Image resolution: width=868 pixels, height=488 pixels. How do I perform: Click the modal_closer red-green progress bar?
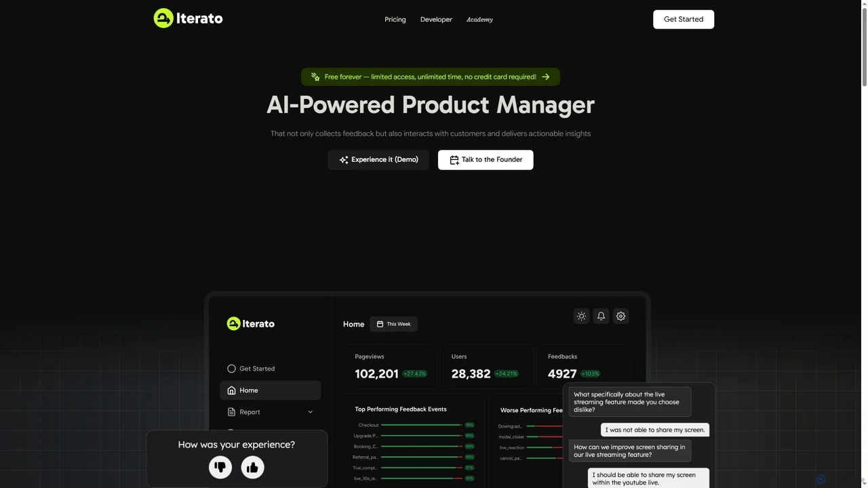click(545, 437)
